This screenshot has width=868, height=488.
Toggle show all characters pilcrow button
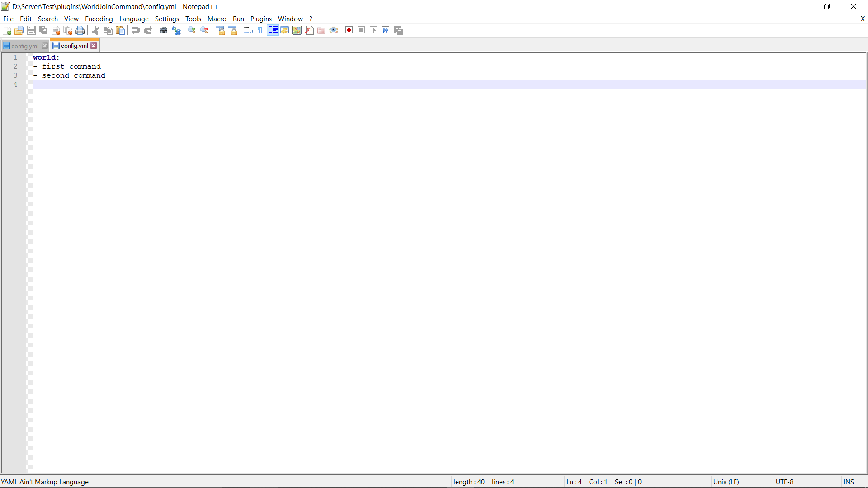click(260, 30)
